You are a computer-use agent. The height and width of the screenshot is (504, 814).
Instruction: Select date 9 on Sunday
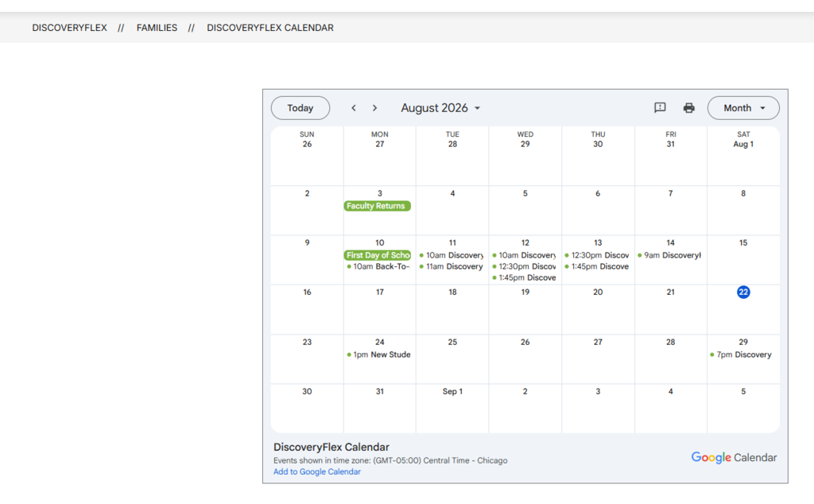[308, 243]
